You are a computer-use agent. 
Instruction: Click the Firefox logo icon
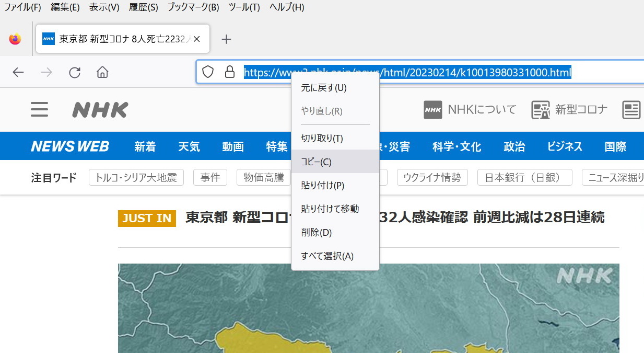pos(15,39)
